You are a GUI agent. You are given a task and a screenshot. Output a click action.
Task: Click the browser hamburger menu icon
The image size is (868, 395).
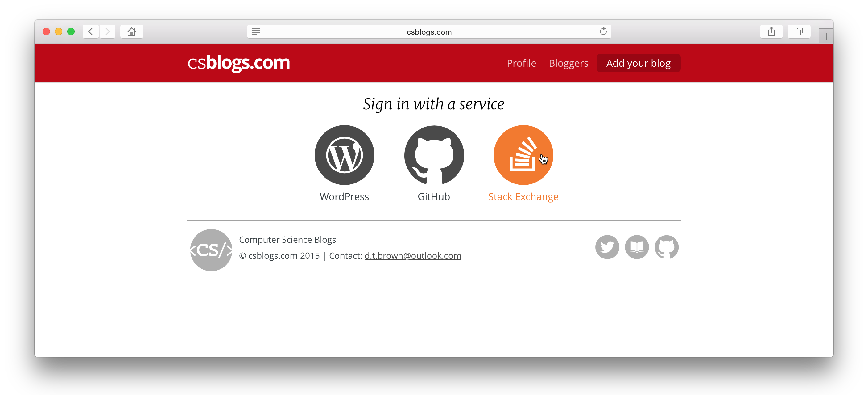pos(256,32)
